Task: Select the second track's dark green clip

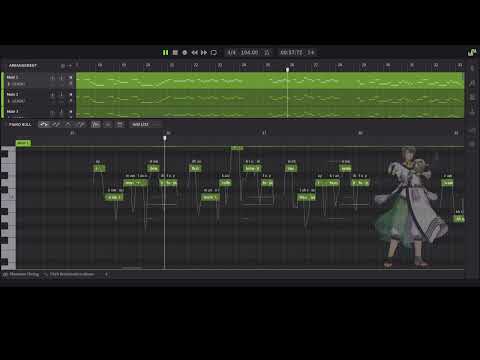Action: click(x=270, y=97)
